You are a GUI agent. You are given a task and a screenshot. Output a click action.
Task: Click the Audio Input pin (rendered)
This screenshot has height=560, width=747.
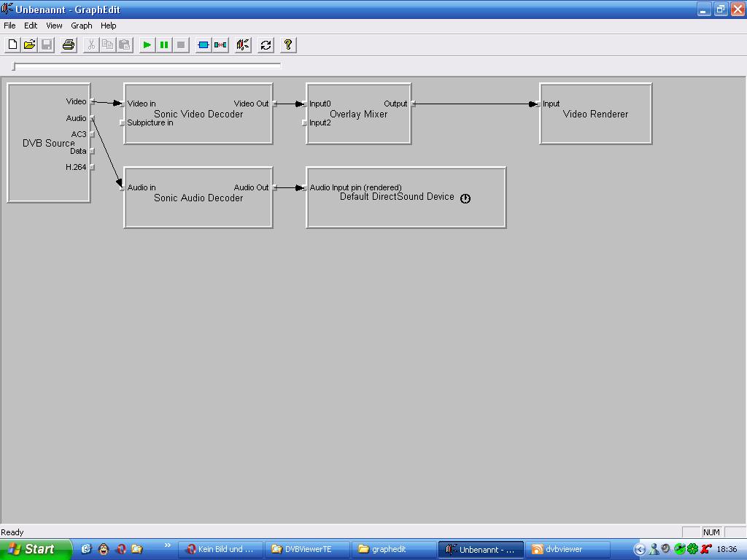[x=304, y=187]
